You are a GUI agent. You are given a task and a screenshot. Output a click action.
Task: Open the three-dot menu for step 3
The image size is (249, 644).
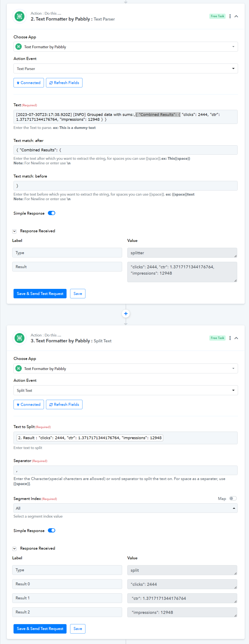click(x=230, y=338)
